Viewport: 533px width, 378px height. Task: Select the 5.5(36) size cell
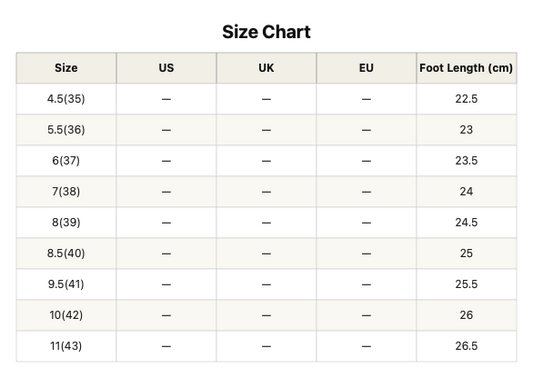[66, 130]
